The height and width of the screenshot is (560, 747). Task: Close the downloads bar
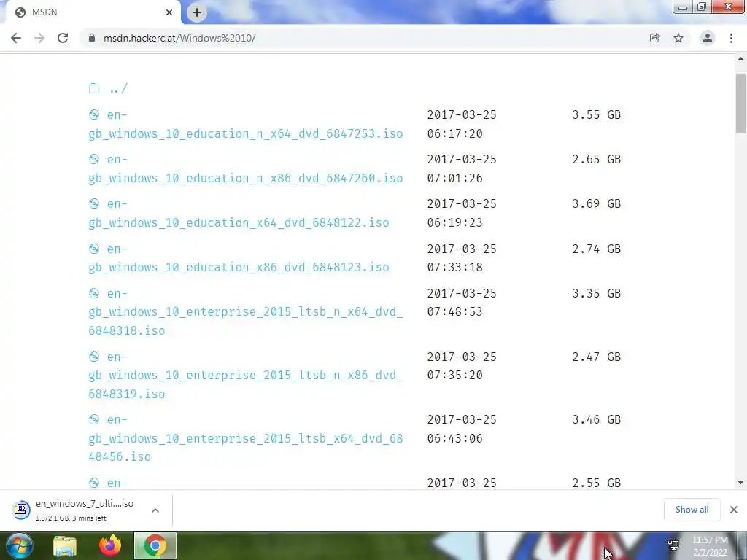coord(734,510)
